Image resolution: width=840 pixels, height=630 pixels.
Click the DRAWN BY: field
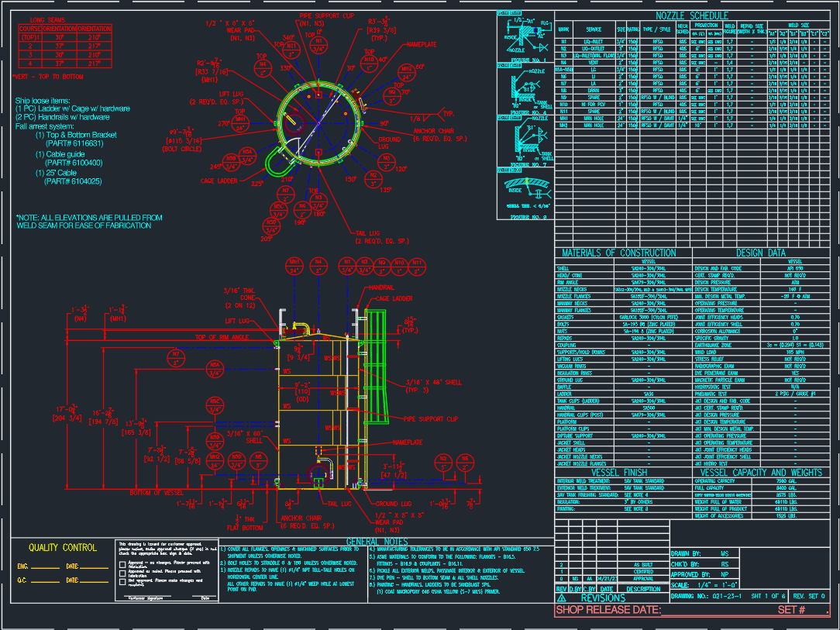704,554
